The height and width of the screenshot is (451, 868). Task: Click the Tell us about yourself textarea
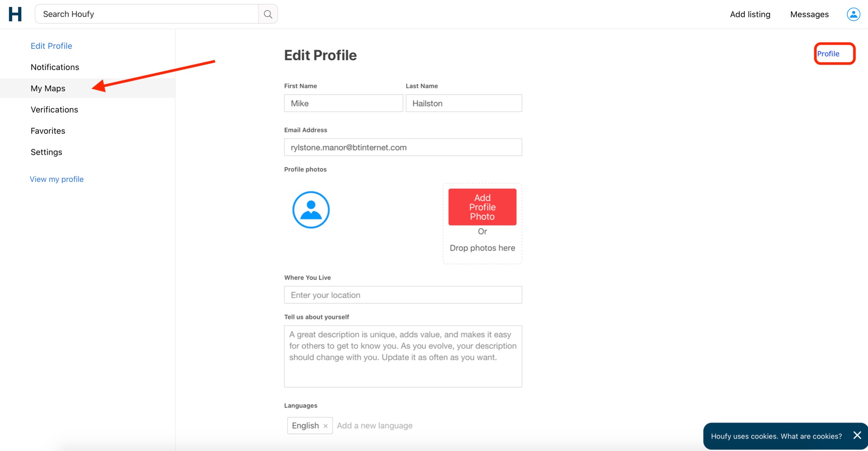pos(403,356)
